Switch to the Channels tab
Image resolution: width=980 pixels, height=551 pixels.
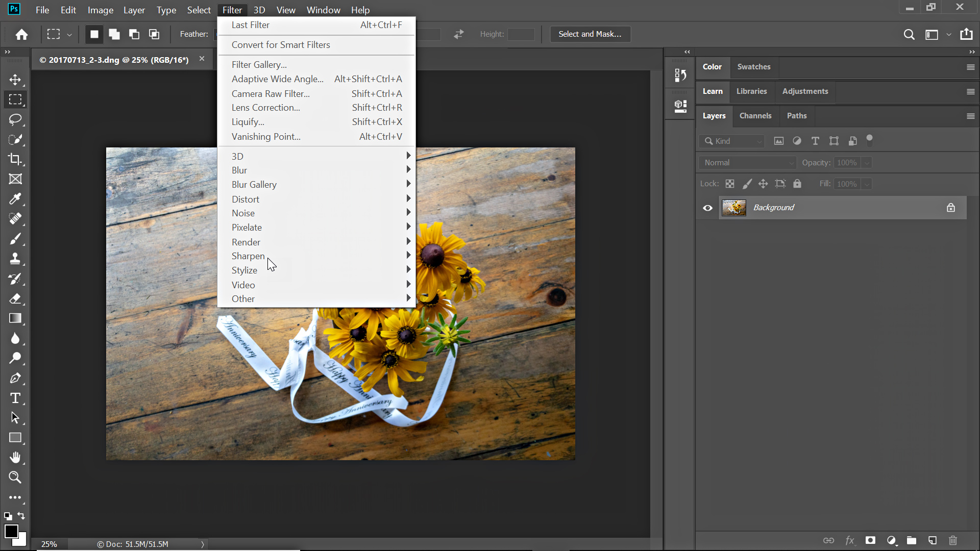tap(755, 116)
